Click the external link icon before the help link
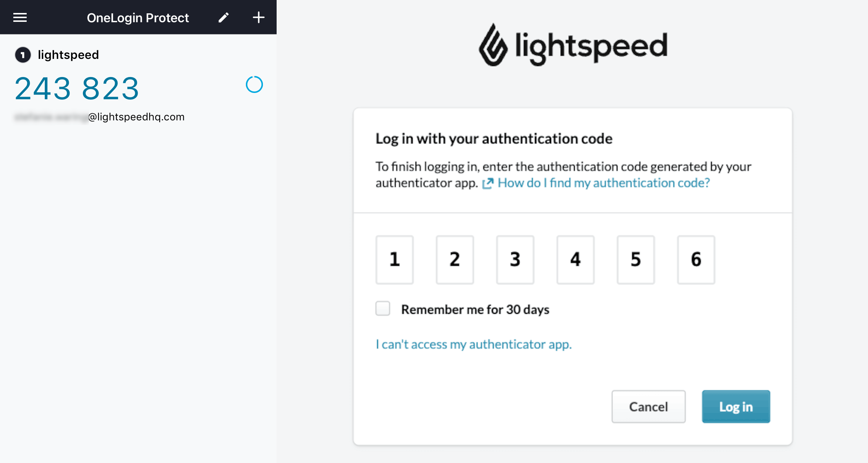This screenshot has width=868, height=463. pyautogui.click(x=489, y=183)
